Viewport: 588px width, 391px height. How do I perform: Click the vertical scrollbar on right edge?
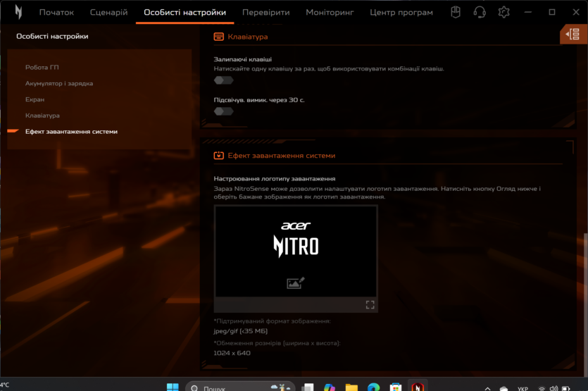coord(585,304)
